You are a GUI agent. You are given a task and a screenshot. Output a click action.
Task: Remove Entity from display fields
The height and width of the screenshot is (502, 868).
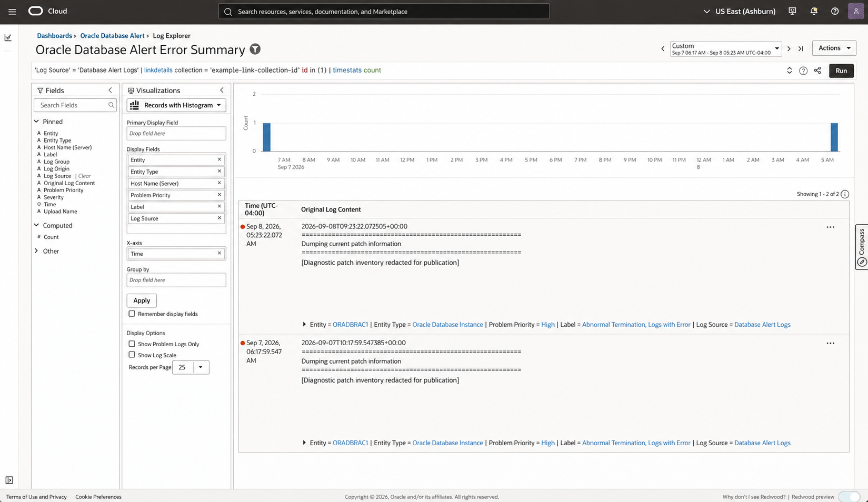pyautogui.click(x=220, y=159)
